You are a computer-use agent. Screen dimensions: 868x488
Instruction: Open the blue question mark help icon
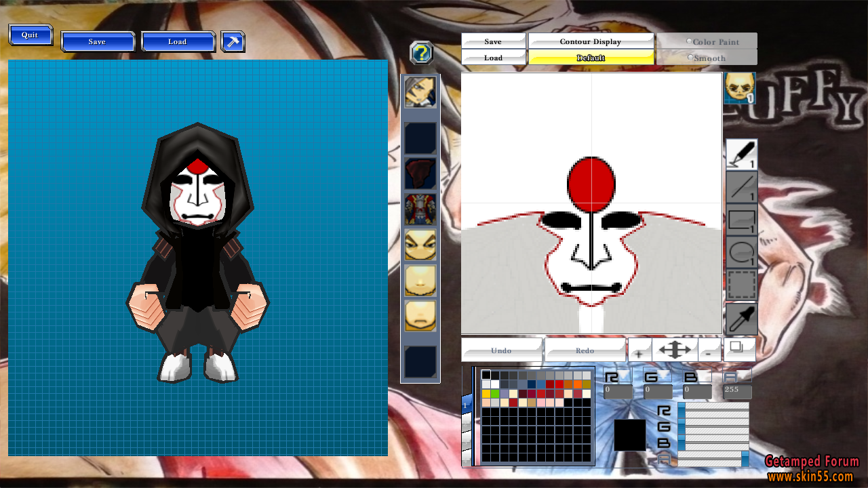click(x=421, y=52)
